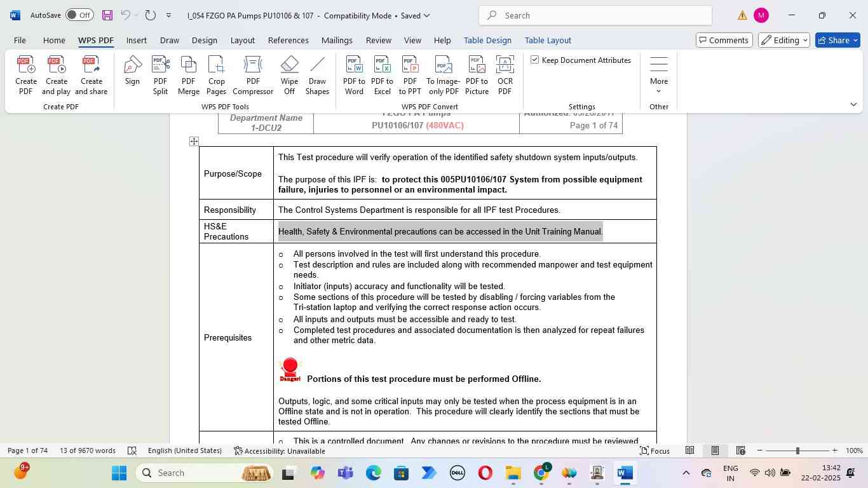This screenshot has height=488, width=868.
Task: Switch to Read Mode view icon
Action: coord(689,451)
